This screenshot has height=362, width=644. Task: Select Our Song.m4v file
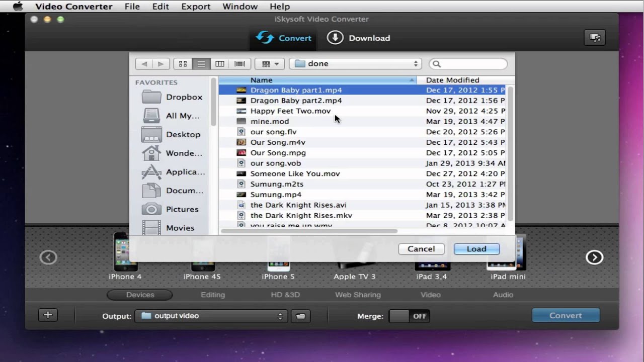pyautogui.click(x=362, y=142)
